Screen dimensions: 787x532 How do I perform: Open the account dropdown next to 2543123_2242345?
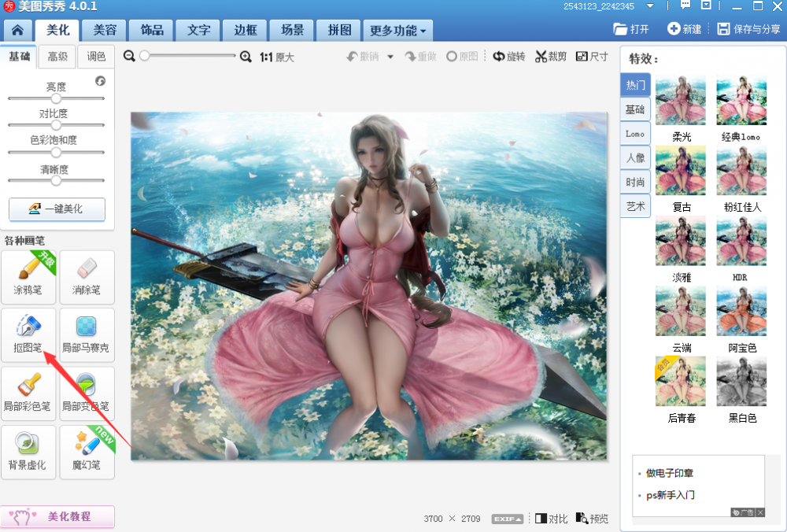tap(650, 6)
